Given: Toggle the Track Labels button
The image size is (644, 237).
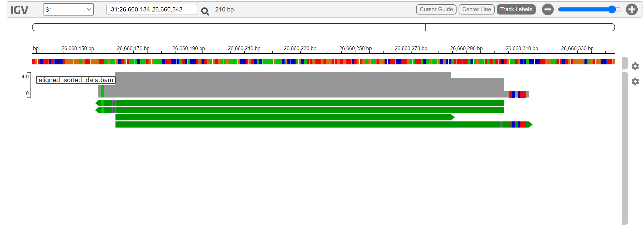Looking at the screenshot, I should [x=516, y=9].
